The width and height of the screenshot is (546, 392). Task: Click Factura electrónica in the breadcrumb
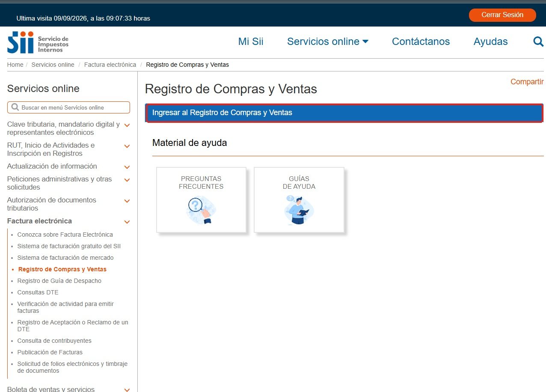110,65
